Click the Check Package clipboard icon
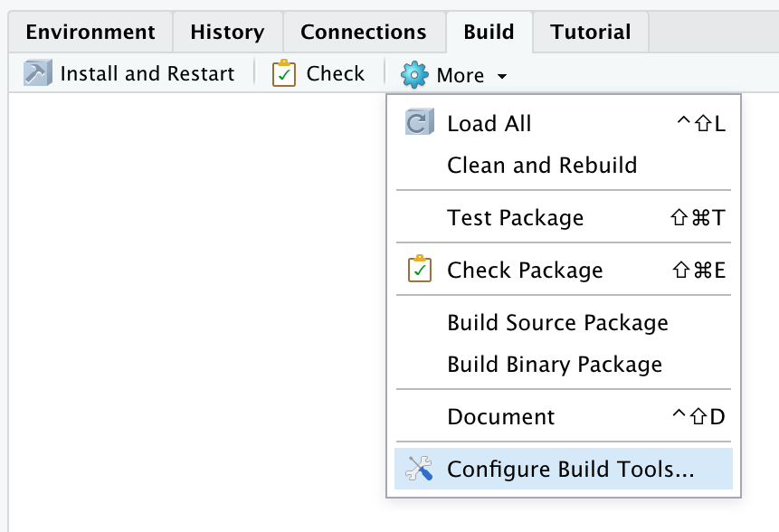 click(419, 270)
